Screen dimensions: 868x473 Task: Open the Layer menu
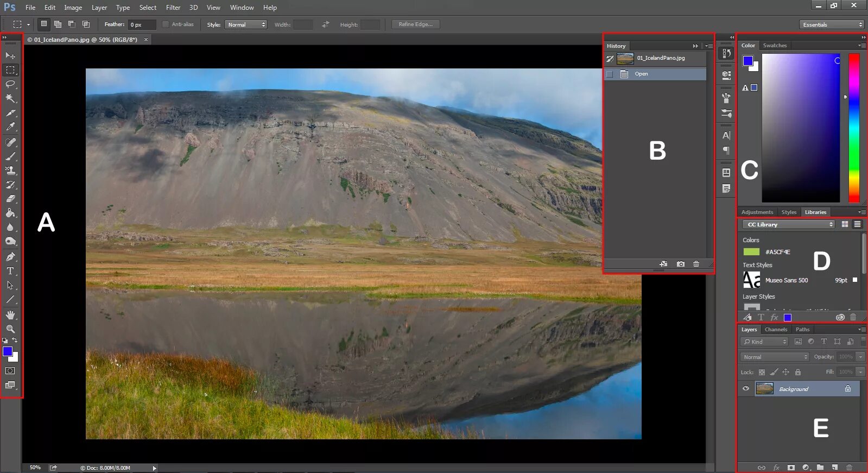(x=99, y=8)
